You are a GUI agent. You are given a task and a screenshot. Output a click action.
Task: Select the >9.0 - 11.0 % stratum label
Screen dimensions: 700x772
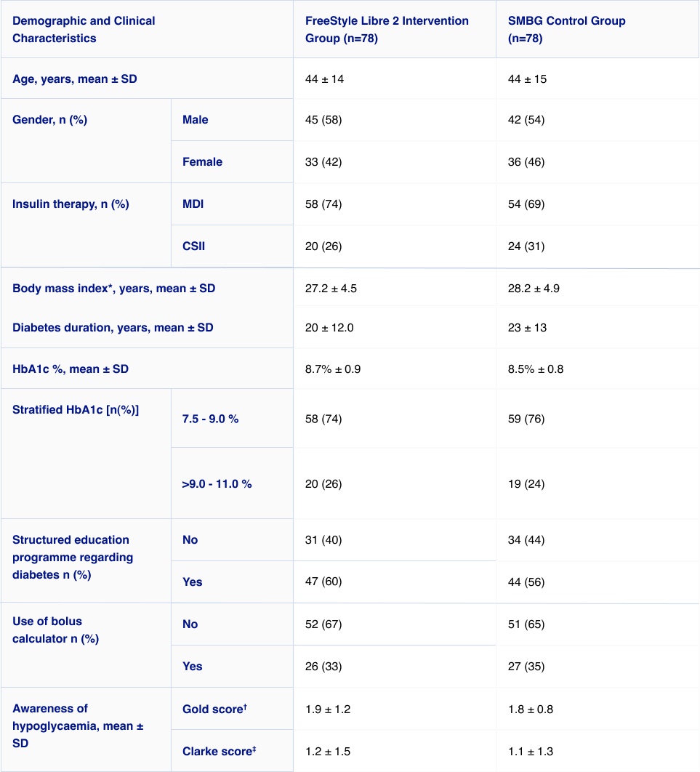click(217, 484)
